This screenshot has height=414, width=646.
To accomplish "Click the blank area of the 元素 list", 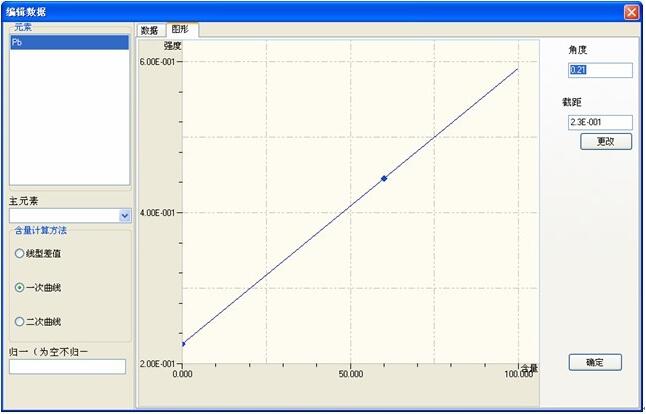I will pyautogui.click(x=68, y=120).
